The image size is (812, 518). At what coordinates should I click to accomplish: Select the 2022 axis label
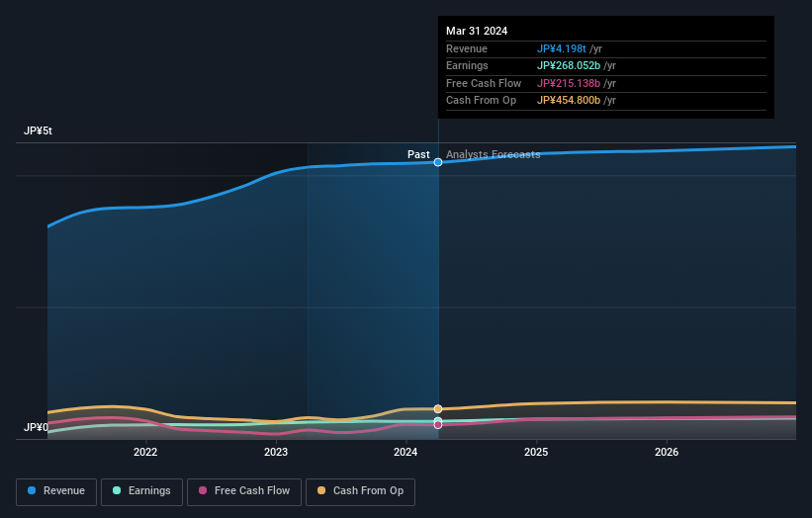pos(145,452)
